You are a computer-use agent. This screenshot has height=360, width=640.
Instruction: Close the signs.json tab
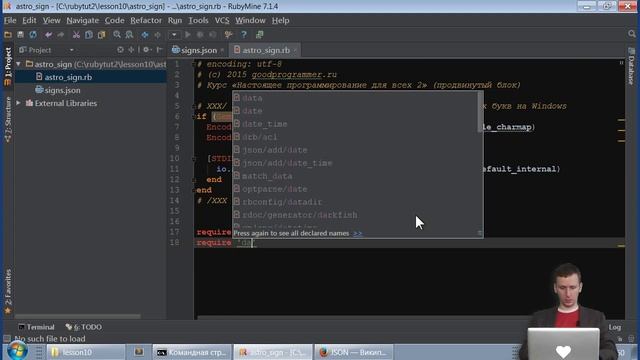click(222, 50)
